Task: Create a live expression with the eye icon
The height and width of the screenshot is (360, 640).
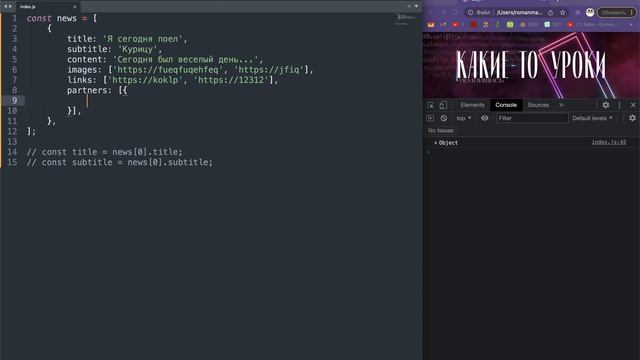Action: click(484, 118)
